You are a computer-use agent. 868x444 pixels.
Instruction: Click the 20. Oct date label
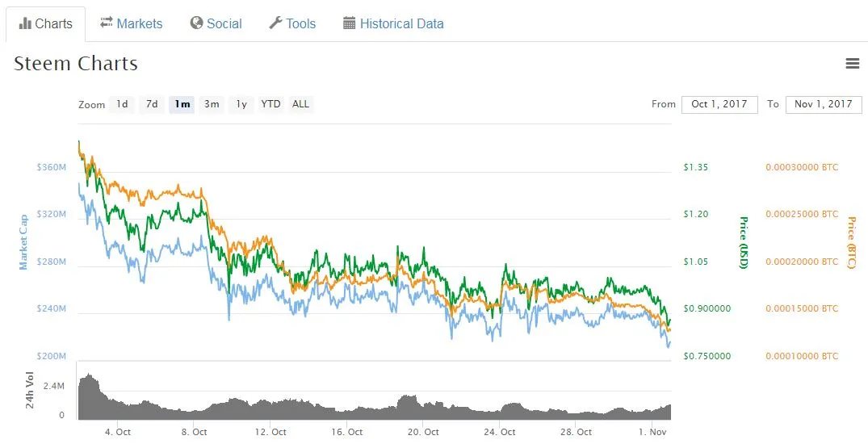(x=423, y=432)
